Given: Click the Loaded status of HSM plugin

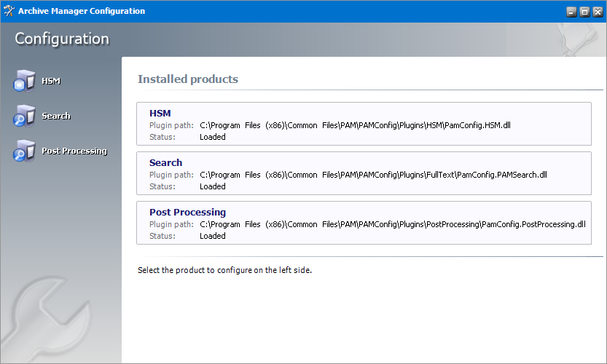Looking at the screenshot, I should pos(212,137).
